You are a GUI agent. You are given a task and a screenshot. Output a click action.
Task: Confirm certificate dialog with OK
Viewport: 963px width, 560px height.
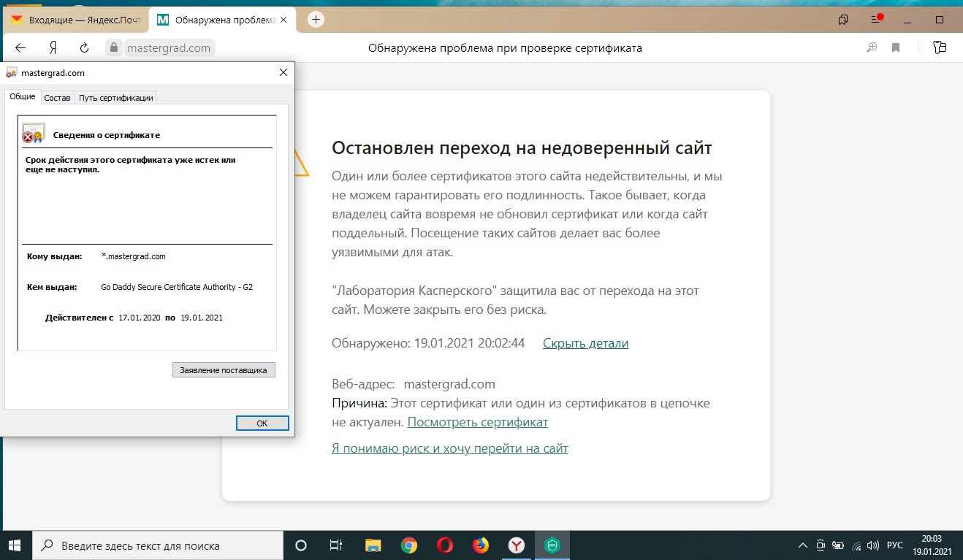click(262, 423)
